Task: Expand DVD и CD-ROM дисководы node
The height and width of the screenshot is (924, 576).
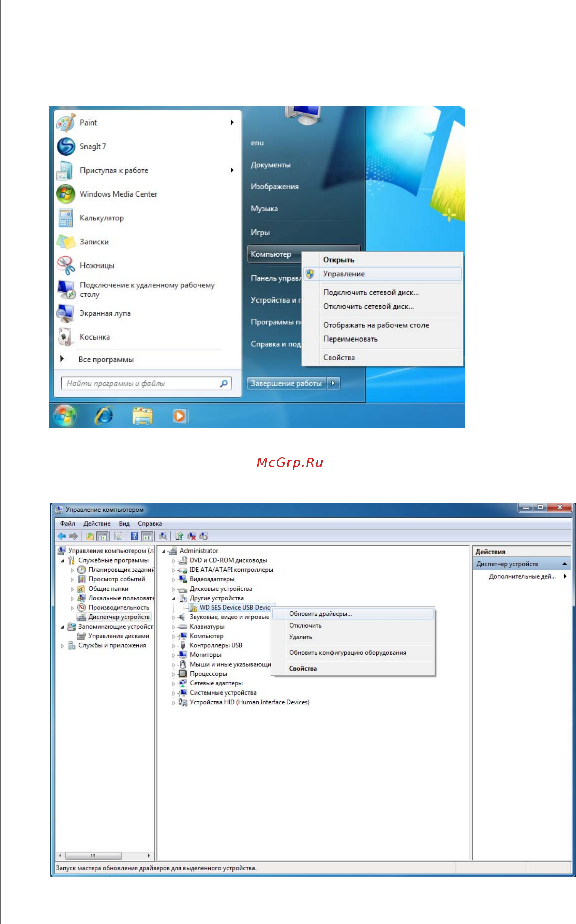Action: point(174,560)
